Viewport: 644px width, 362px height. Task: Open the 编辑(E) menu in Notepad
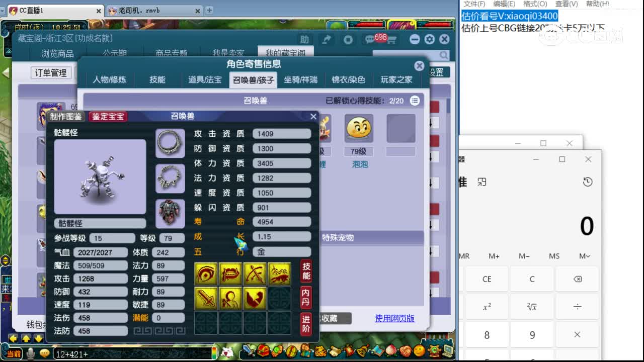tap(504, 4)
